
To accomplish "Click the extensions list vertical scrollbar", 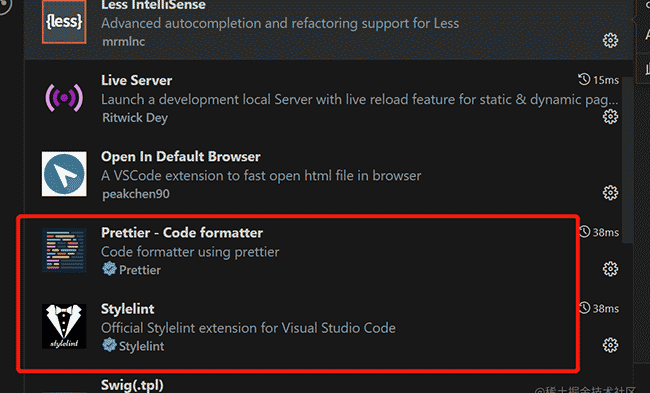I will 628,160.
